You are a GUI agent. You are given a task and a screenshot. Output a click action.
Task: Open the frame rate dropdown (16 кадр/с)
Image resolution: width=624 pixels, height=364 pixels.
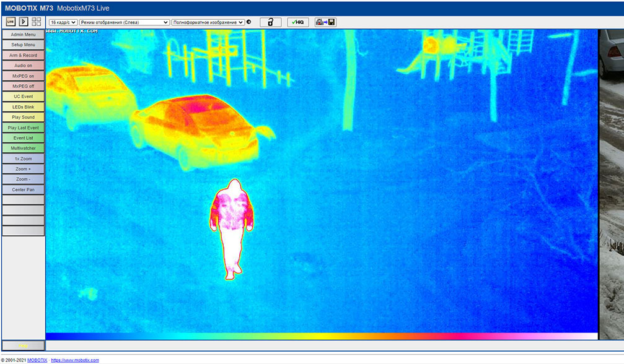(63, 22)
